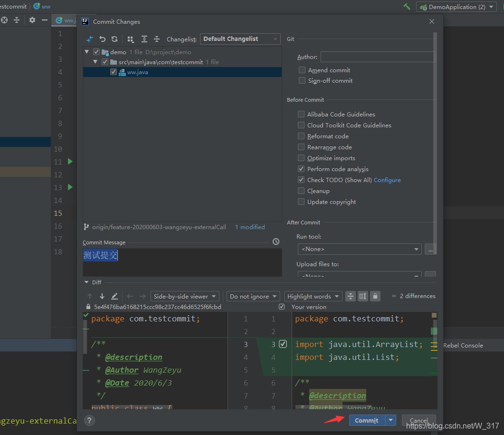This screenshot has height=435, width=504.
Task: Open commit message history clock icon
Action: tap(276, 242)
